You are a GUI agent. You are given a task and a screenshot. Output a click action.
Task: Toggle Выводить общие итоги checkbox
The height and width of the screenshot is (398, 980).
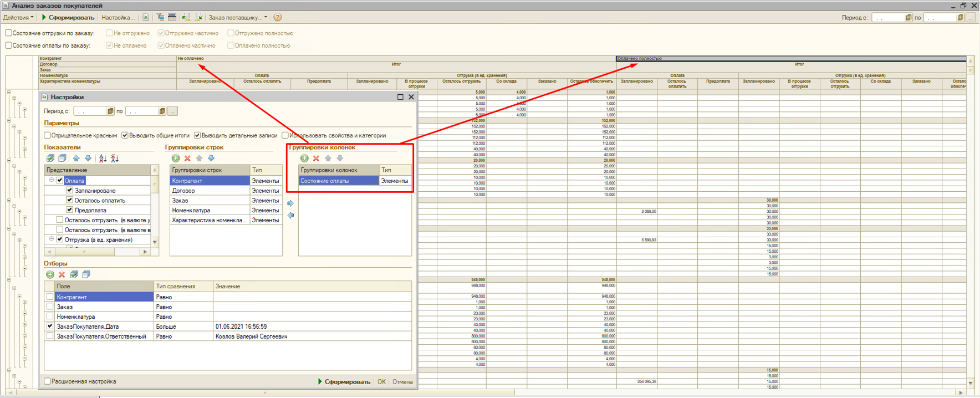pos(125,135)
